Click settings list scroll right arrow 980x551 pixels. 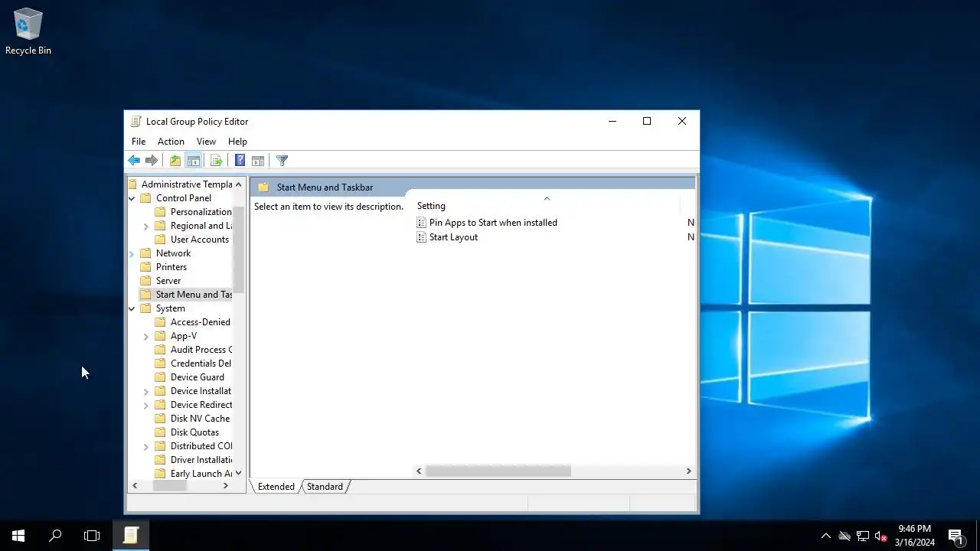click(x=689, y=471)
